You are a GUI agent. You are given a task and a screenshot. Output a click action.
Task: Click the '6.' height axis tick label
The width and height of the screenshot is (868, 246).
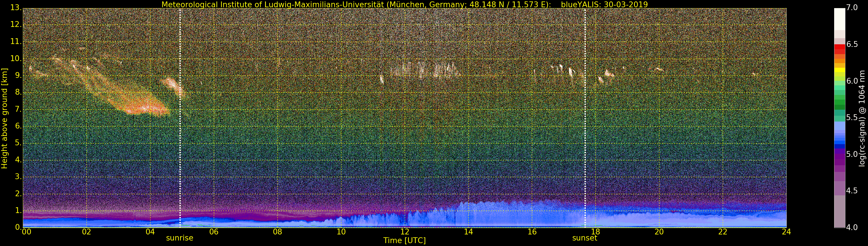[x=18, y=126]
